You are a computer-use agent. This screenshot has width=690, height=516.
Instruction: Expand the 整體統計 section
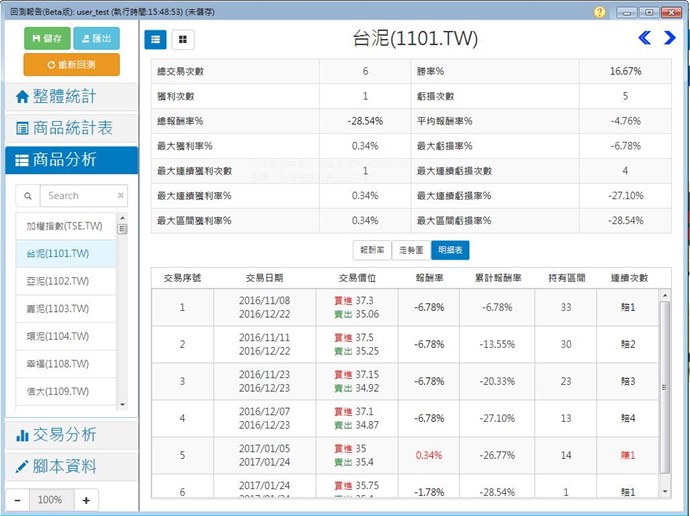(x=71, y=97)
